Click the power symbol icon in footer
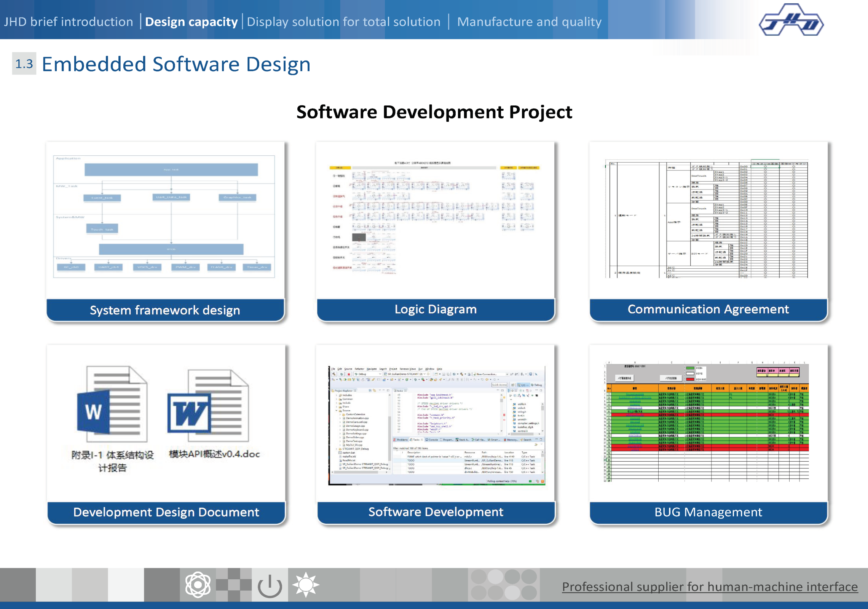Screen dimensions: 868x609 [270, 585]
